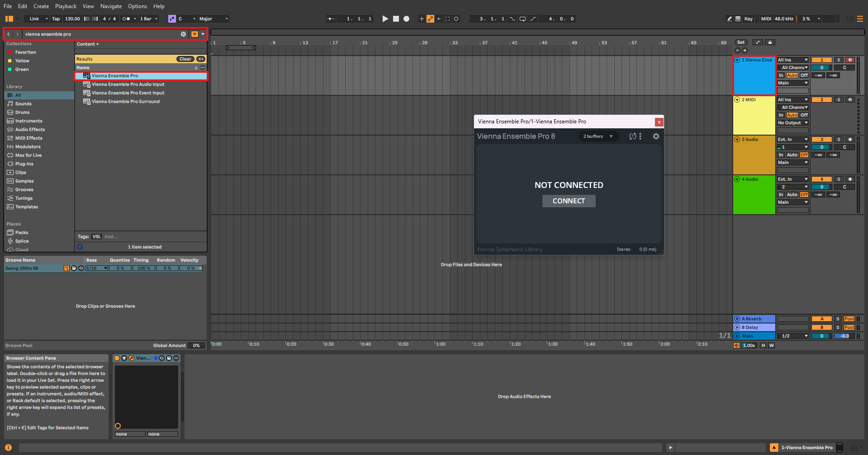868x455 pixels.
Task: Open the Options menu
Action: (138, 6)
